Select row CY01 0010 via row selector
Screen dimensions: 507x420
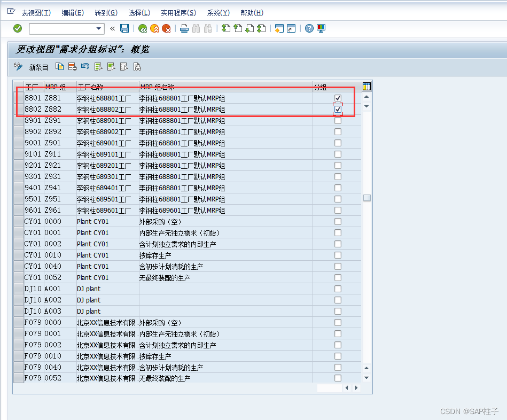click(19, 255)
